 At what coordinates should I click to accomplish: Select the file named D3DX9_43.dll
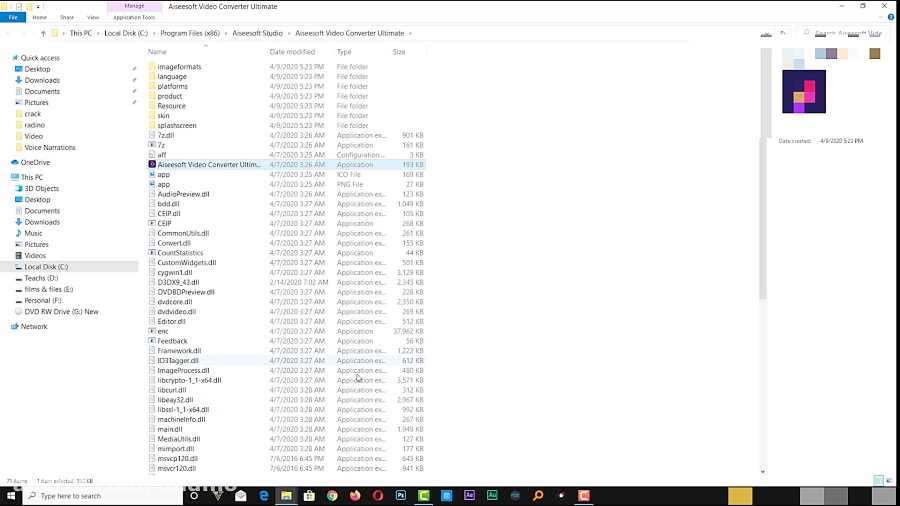pos(179,282)
